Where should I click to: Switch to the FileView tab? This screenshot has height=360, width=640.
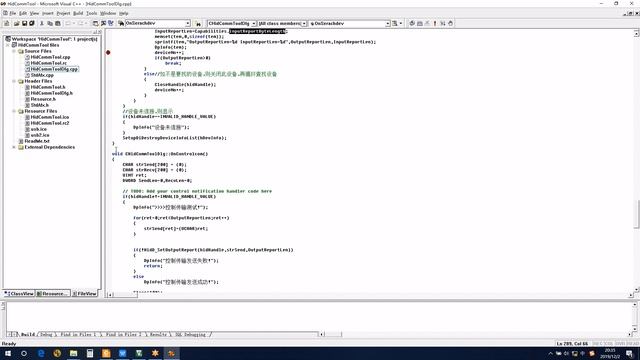click(84, 293)
